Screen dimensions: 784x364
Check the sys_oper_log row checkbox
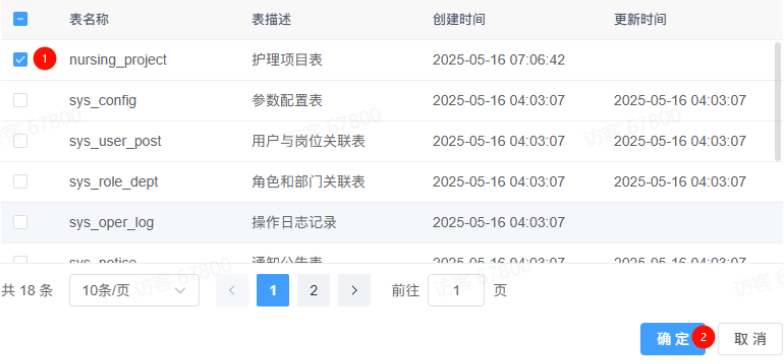pyautogui.click(x=20, y=222)
